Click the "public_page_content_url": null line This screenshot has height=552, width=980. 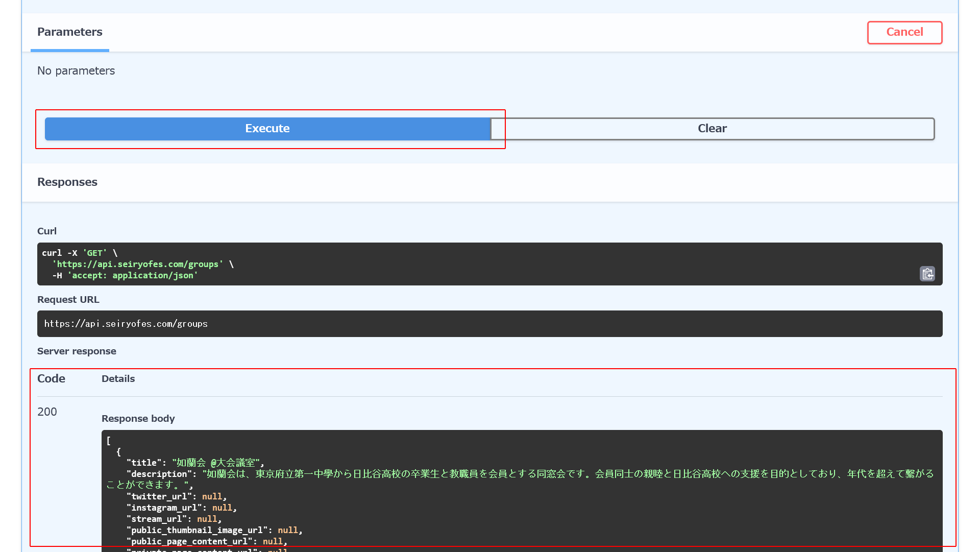tap(207, 541)
